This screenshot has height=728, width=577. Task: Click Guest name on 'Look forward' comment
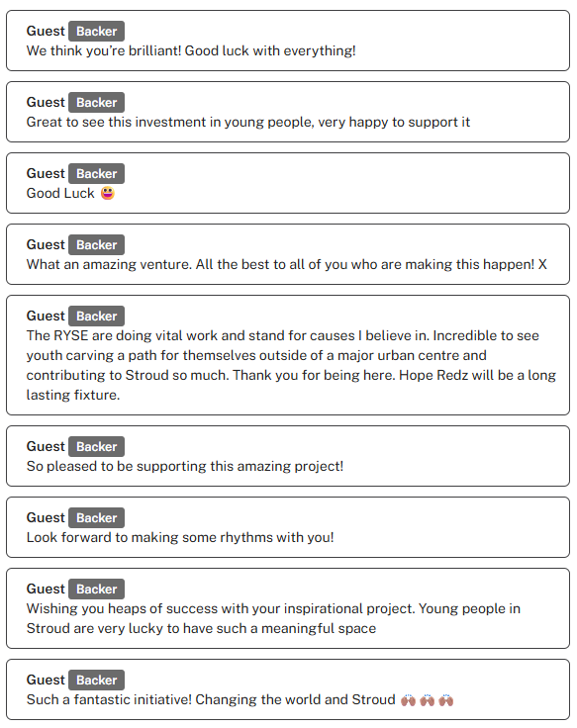[x=46, y=517]
